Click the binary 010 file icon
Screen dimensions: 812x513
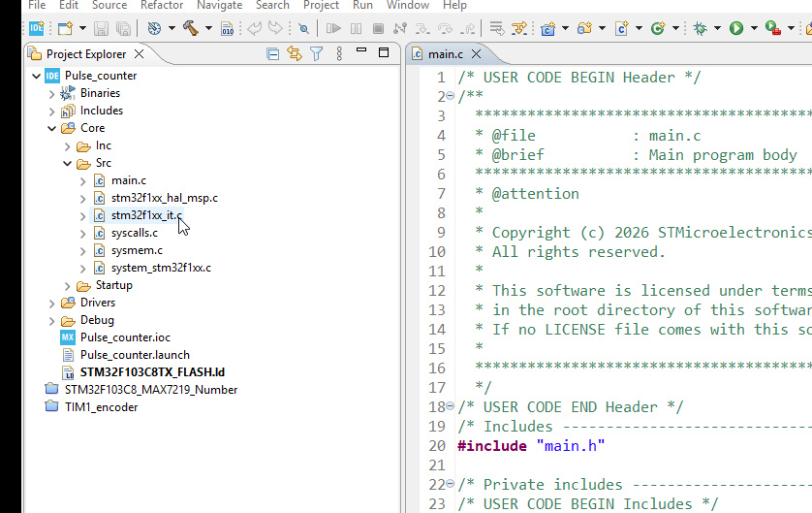tap(227, 28)
